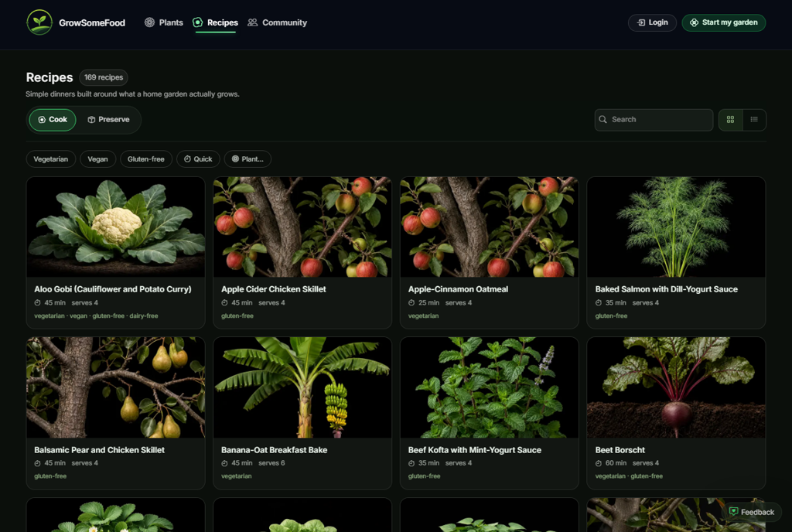
Task: Click '25 min' on Apple-Cinnamon Oatmeal card
Action: coord(428,302)
